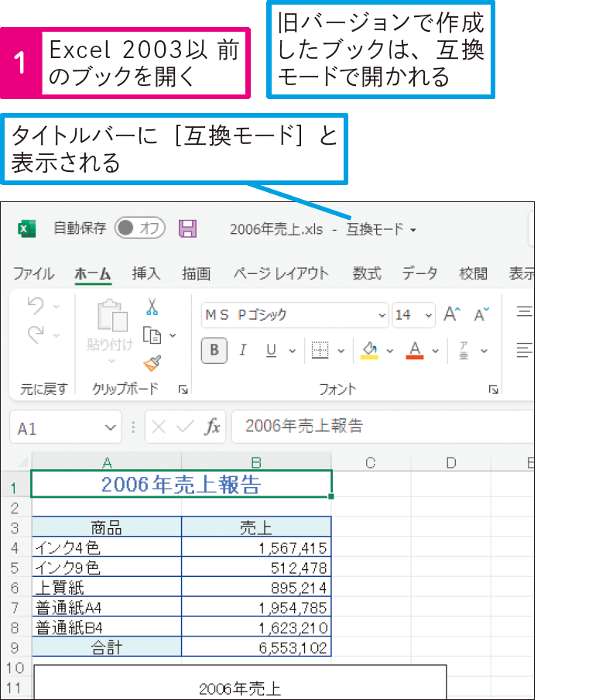Open the ファイル tab
606x700 pixels.
tap(33, 273)
